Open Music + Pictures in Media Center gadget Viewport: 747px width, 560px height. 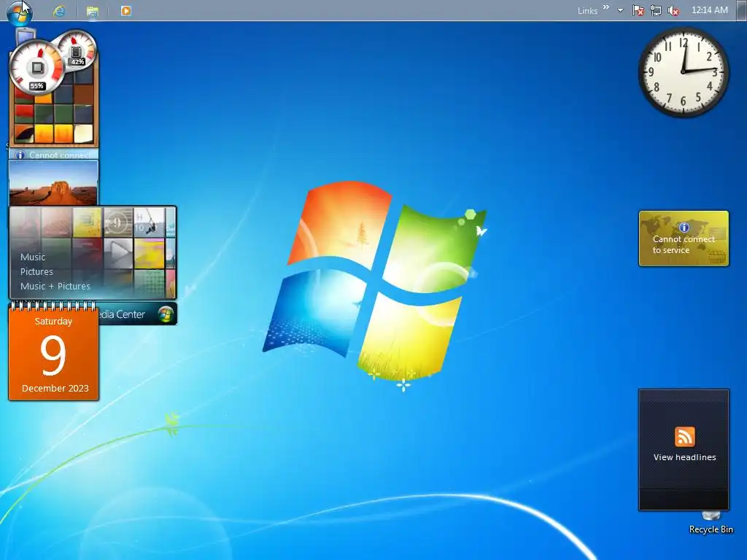tap(55, 286)
